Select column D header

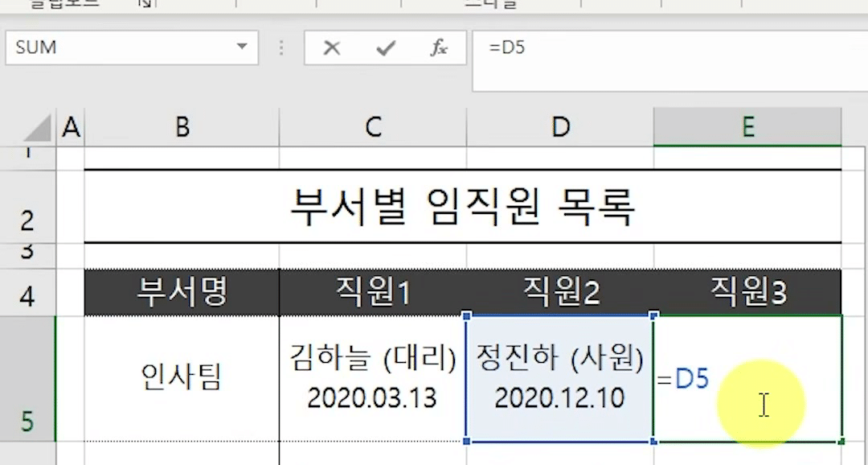coord(560,127)
